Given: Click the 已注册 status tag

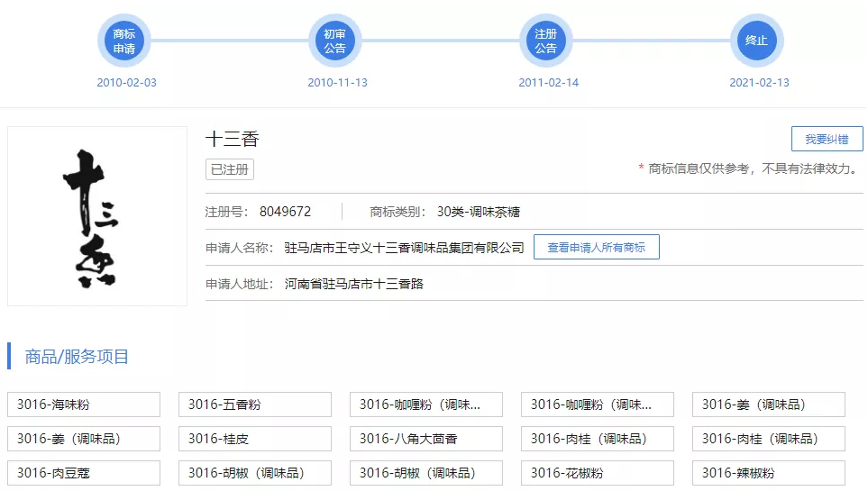Looking at the screenshot, I should click(230, 169).
